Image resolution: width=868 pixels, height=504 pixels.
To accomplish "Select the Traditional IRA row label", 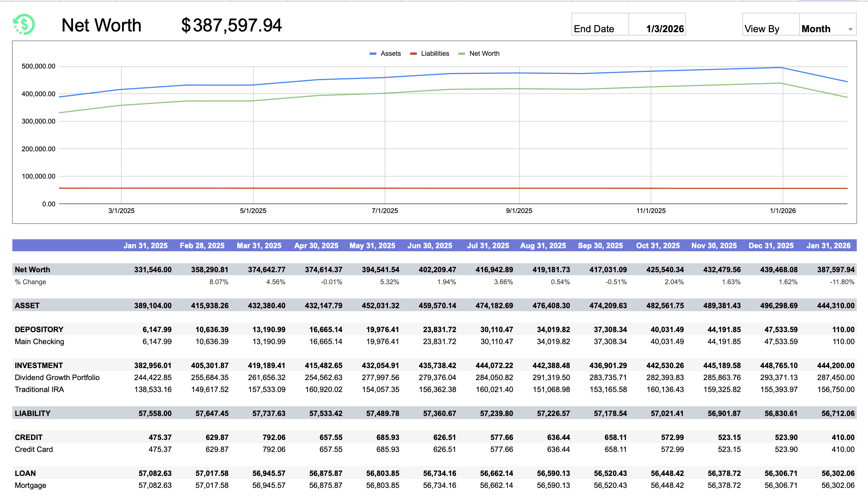I will coord(39,389).
